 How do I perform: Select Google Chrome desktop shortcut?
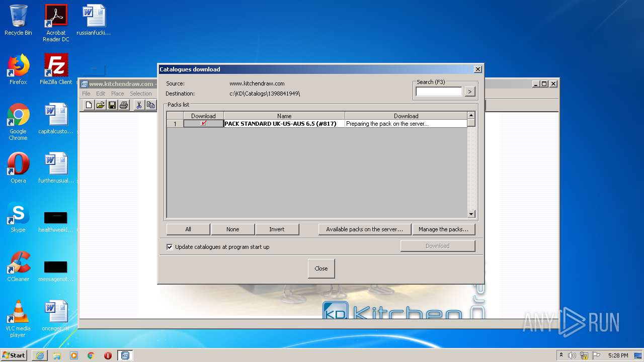(x=18, y=122)
